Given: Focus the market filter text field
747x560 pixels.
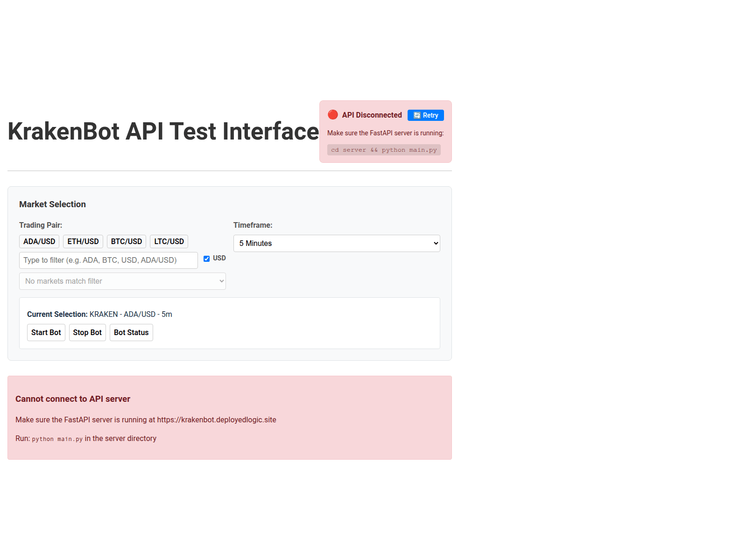Looking at the screenshot, I should pyautogui.click(x=108, y=260).
